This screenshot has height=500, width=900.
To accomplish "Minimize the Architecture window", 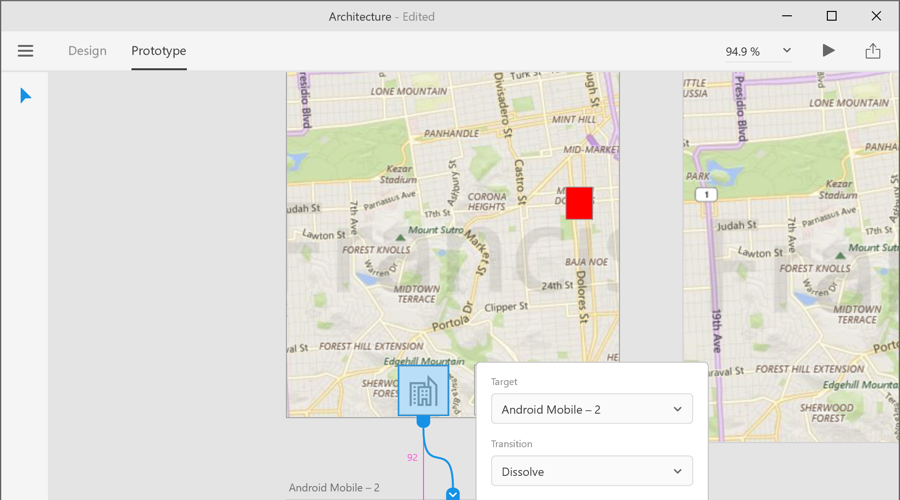I will tap(787, 16).
